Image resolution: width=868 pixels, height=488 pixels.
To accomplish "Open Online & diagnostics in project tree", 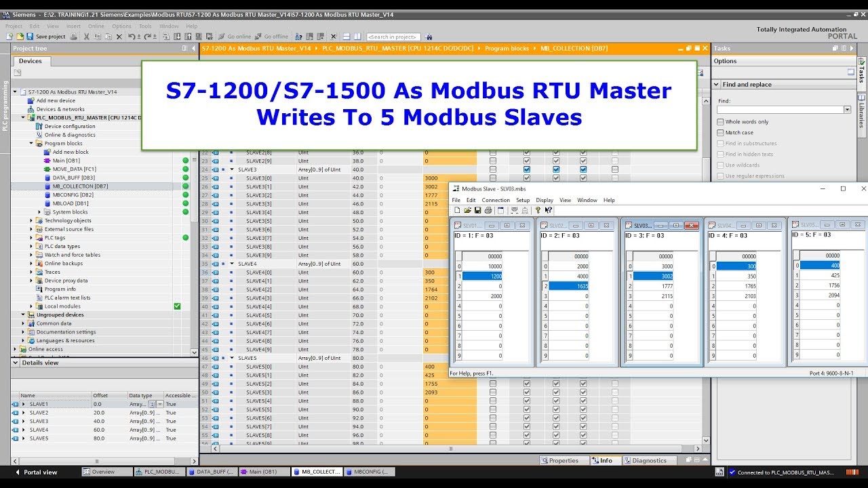I will (x=70, y=135).
